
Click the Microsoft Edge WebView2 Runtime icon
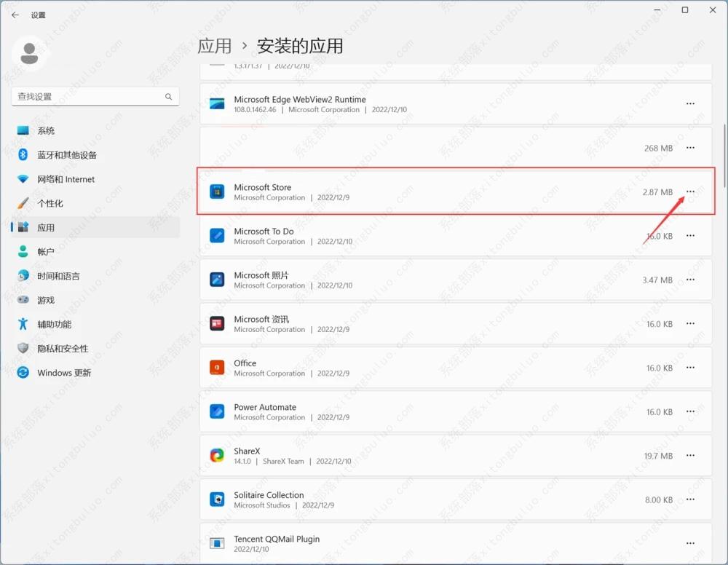point(217,104)
